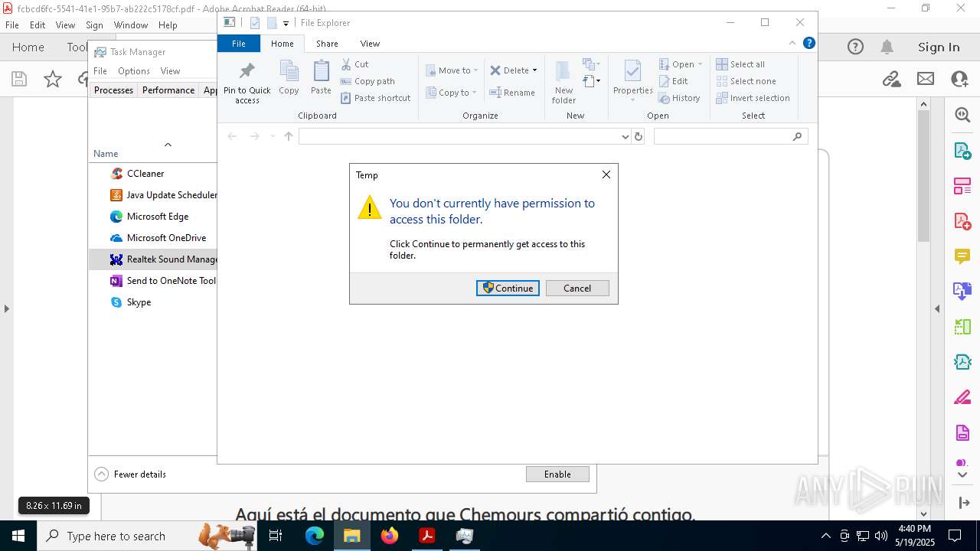The width and height of the screenshot is (980, 551).
Task: Click History in the Open group
Action: pyautogui.click(x=679, y=98)
